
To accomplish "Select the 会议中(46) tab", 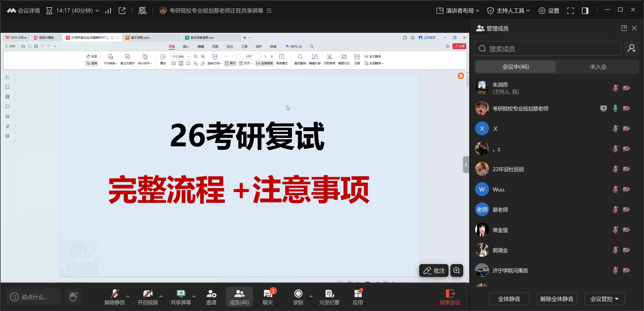I will click(x=515, y=67).
